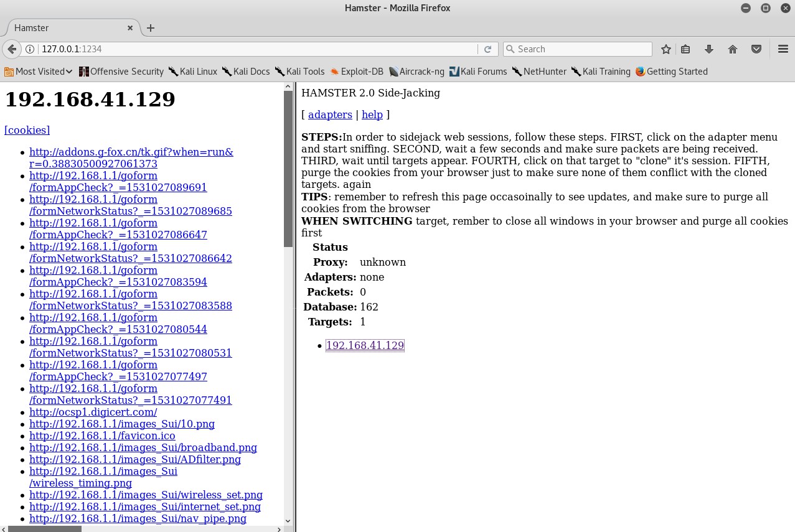The width and height of the screenshot is (795, 532).
Task: Open formNetworkStatus link ending 1531027077491
Action: tap(131, 394)
